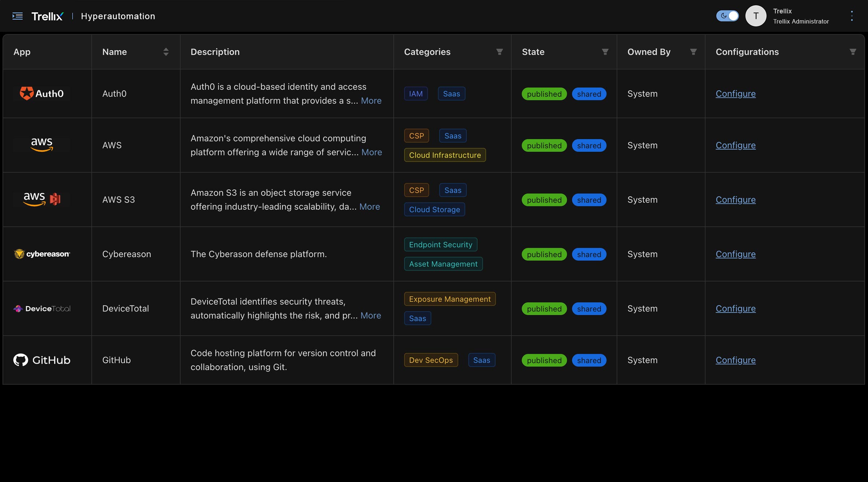Click the Auth0 app logo
The height and width of the screenshot is (482, 868).
click(x=42, y=93)
